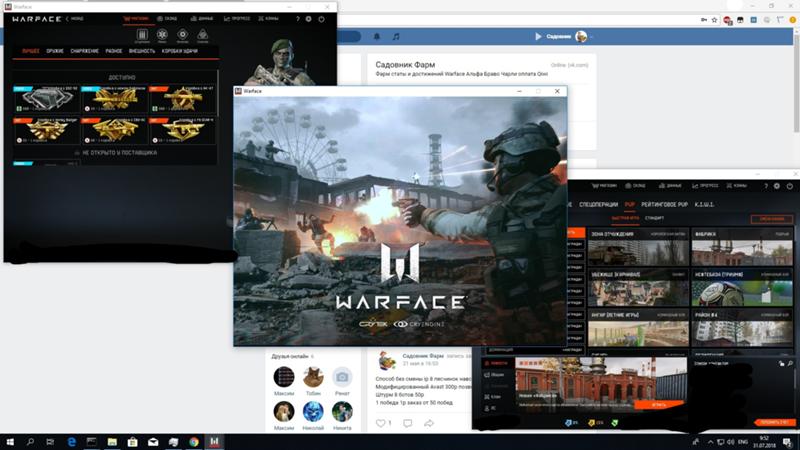Open friend Николай avatar in online friends
The height and width of the screenshot is (450, 800).
313,412
